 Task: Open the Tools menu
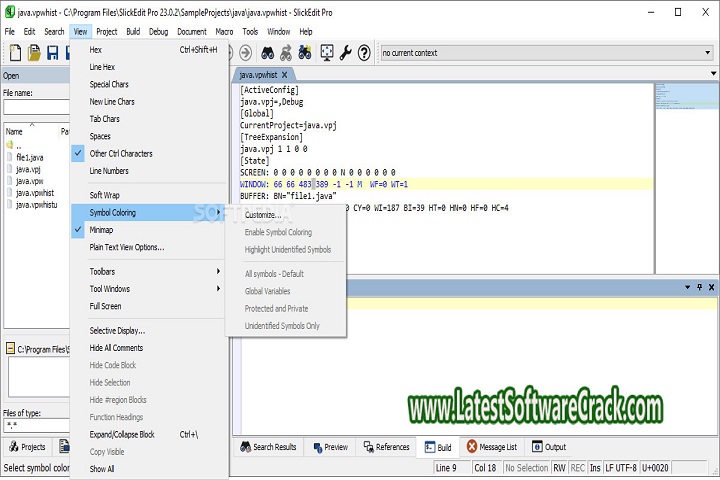(250, 32)
